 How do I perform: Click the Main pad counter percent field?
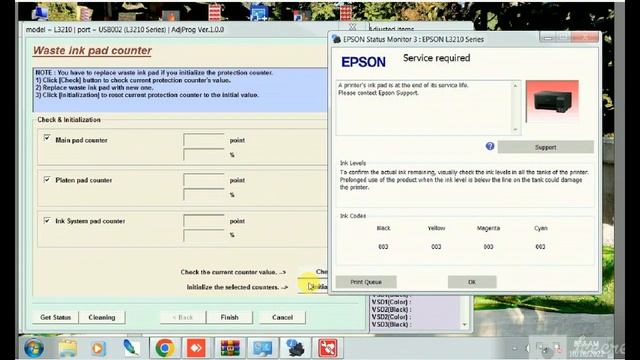[204, 155]
